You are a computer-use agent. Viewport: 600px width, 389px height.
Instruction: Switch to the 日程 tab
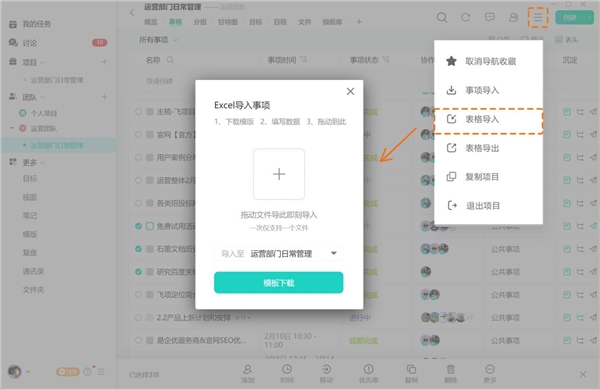280,22
